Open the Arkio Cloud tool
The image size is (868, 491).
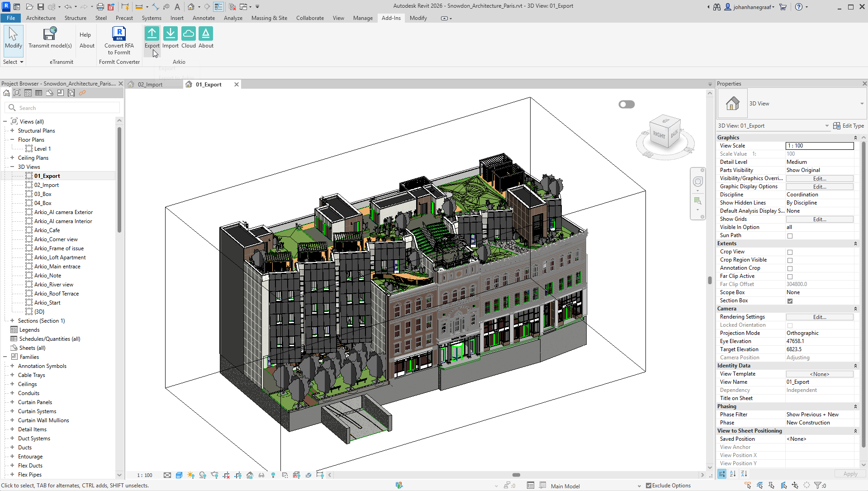[188, 38]
